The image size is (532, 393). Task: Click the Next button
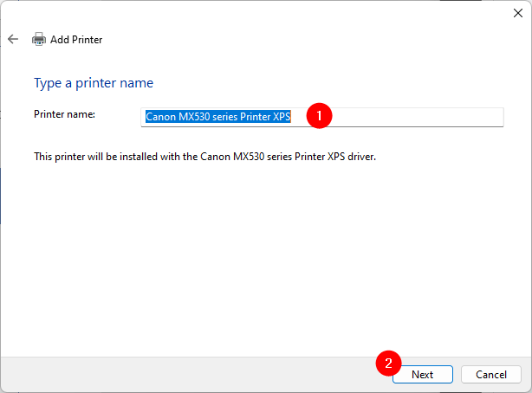pyautogui.click(x=423, y=374)
